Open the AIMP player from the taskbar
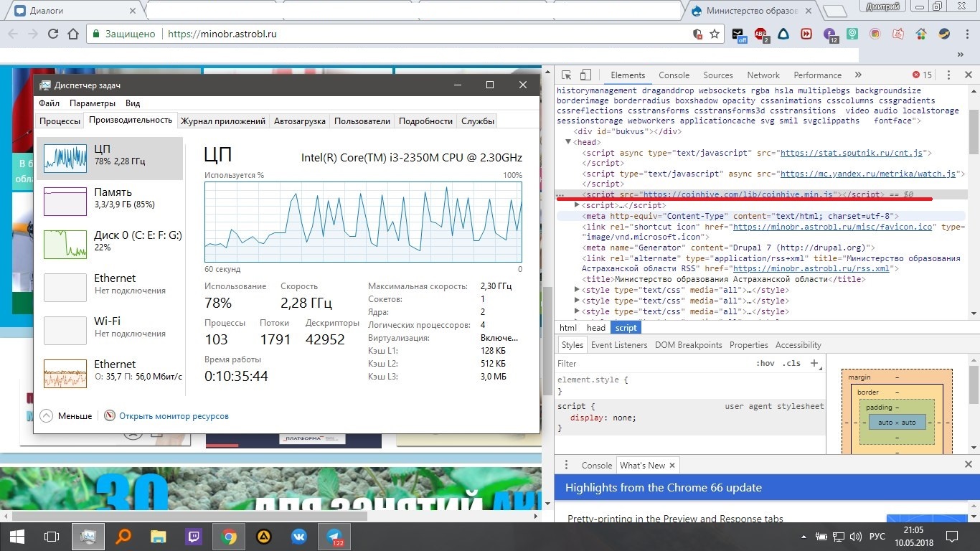Viewport: 980px width, 551px height. tap(264, 536)
